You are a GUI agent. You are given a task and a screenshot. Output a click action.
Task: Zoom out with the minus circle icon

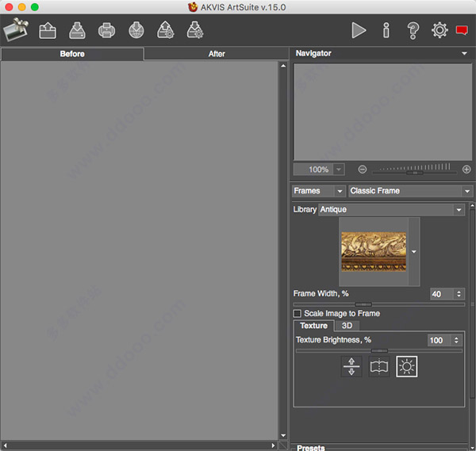[363, 170]
